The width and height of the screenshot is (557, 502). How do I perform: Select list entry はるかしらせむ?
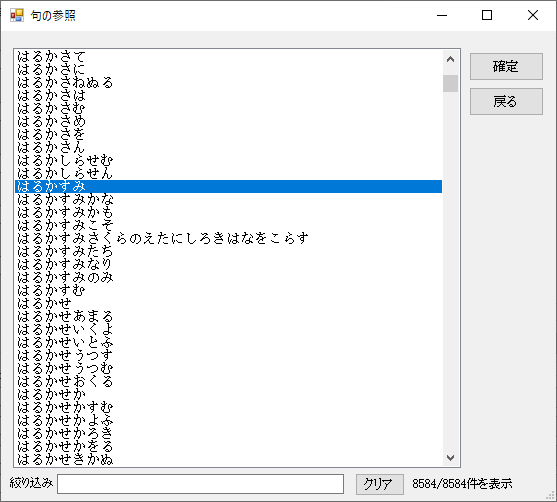pos(229,160)
